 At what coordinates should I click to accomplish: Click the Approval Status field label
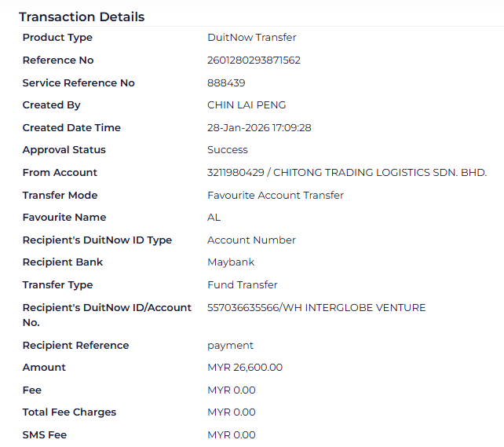coord(64,150)
